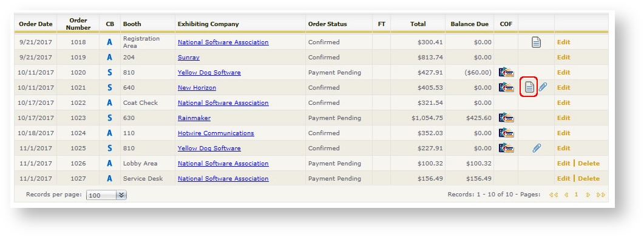Delete order 1026

589,163
